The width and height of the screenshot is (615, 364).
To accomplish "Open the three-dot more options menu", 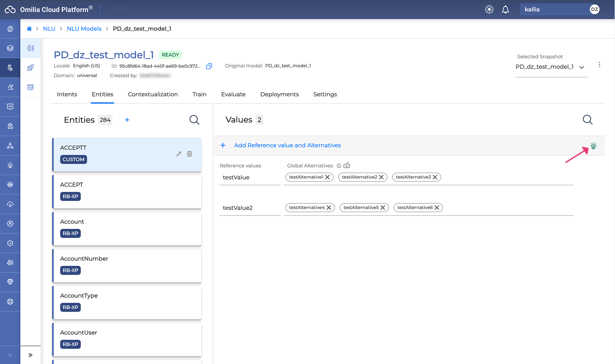I will point(599,65).
